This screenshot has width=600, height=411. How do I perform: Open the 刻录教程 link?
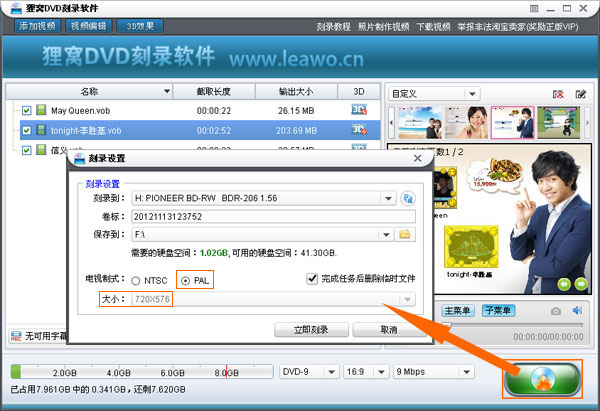333,27
